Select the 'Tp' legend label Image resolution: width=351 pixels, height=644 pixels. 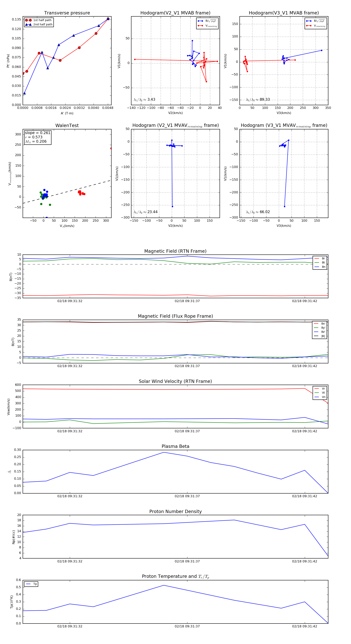point(35,584)
